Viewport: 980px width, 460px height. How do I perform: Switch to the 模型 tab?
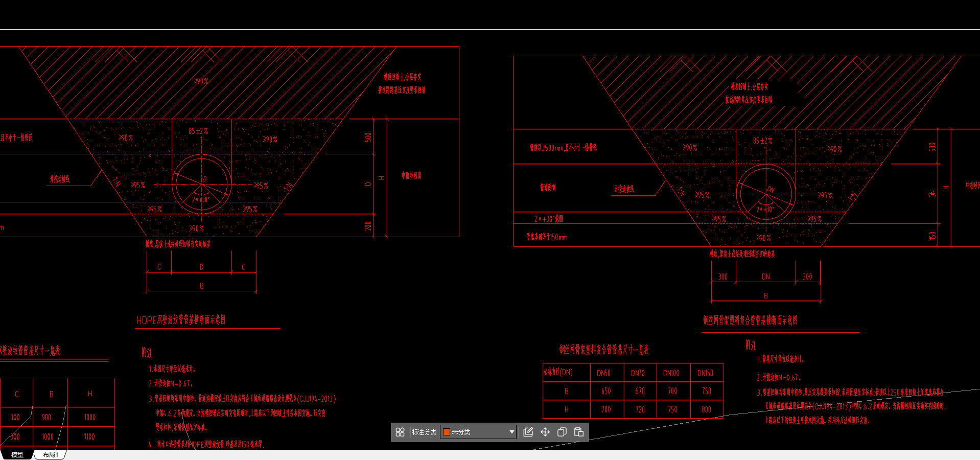[17, 454]
